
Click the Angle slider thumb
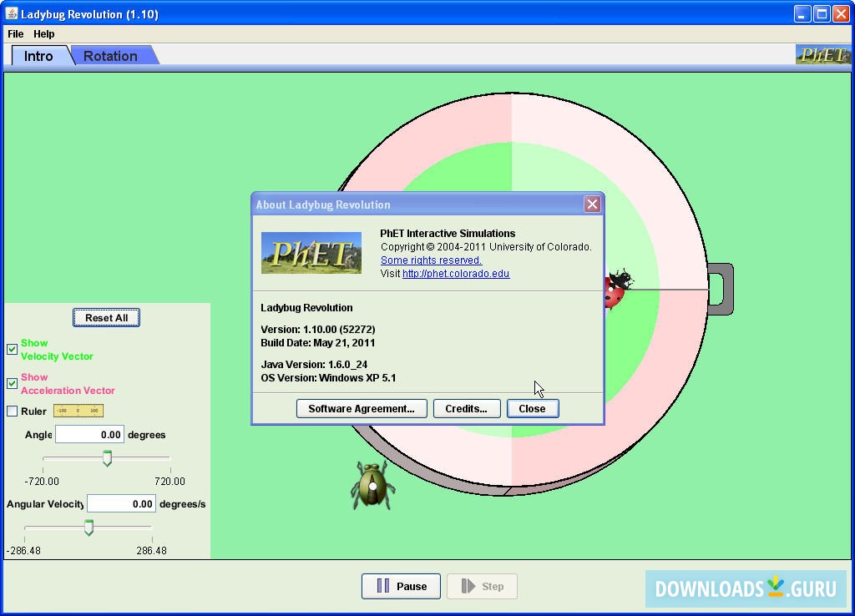tap(108, 458)
